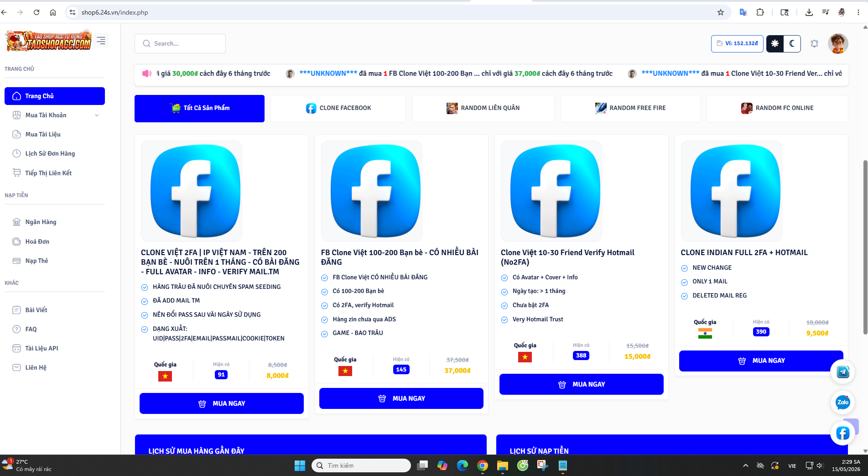Screen dimensions: 868x476
Task: Switch to dark mode with moon toggle
Action: [x=792, y=43]
